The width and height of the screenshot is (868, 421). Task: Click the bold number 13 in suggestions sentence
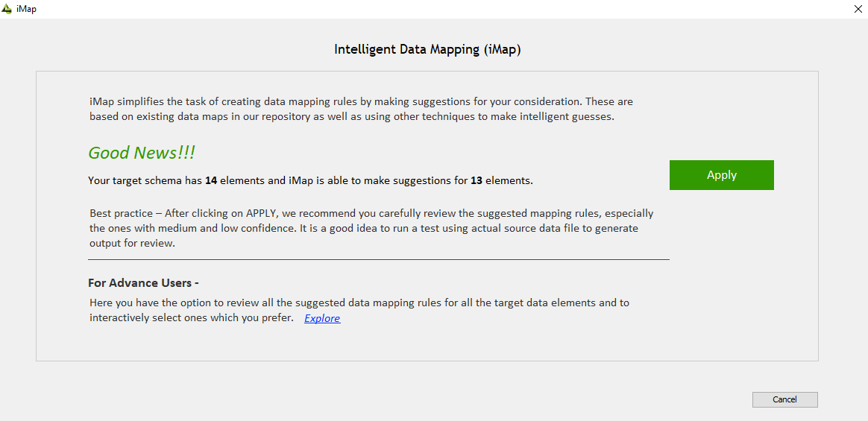(x=477, y=180)
